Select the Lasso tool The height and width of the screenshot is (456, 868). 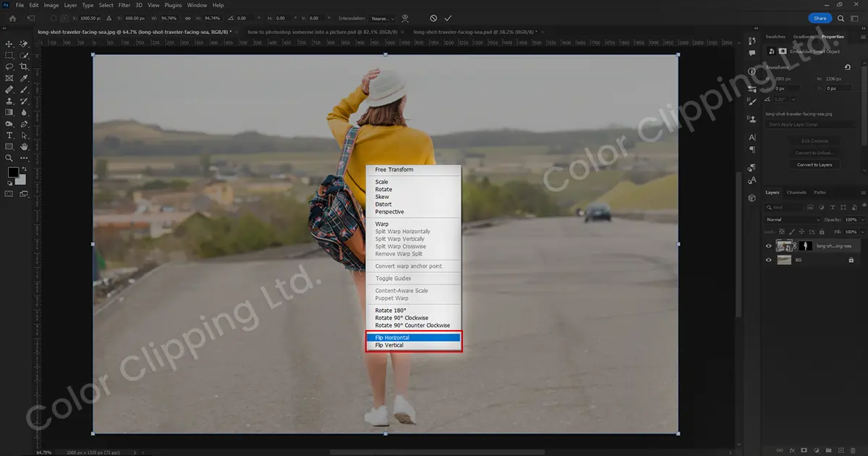(x=9, y=67)
